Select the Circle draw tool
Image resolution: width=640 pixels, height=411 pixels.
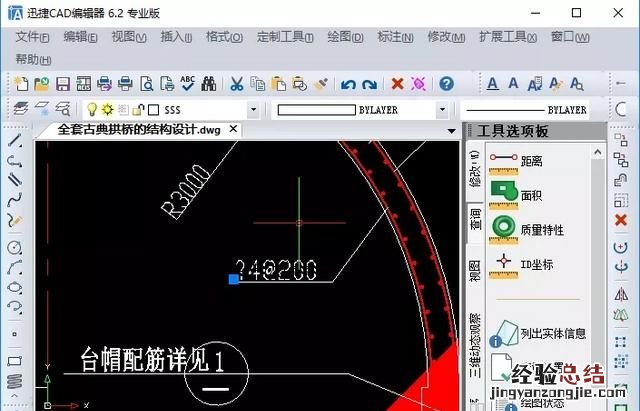(x=15, y=247)
